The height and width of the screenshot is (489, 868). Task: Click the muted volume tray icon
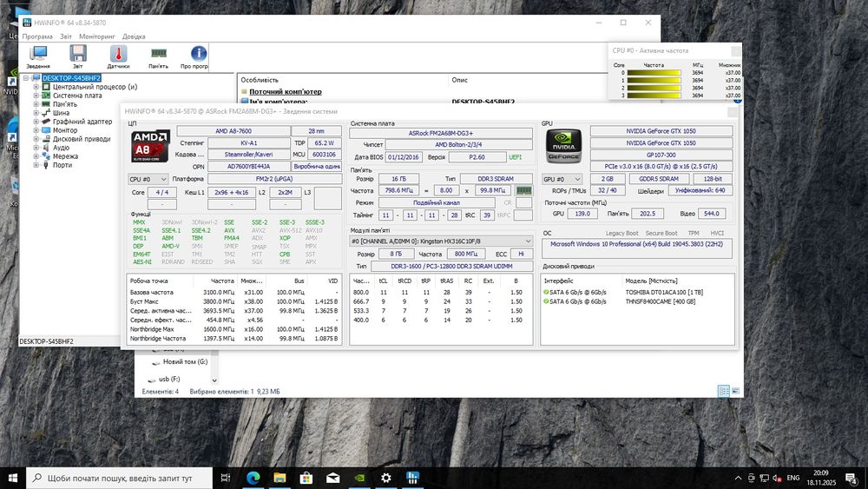(777, 478)
